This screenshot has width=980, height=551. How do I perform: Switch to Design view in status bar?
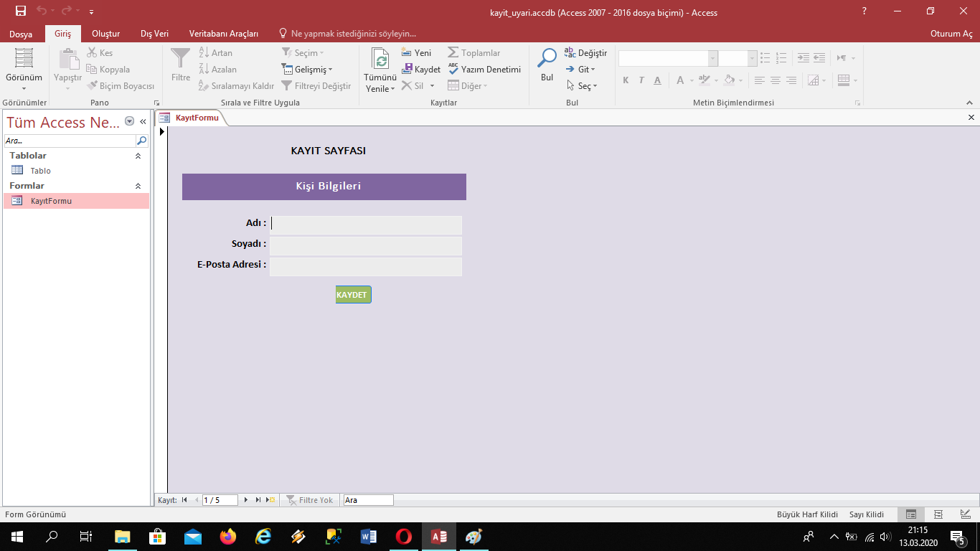965,514
